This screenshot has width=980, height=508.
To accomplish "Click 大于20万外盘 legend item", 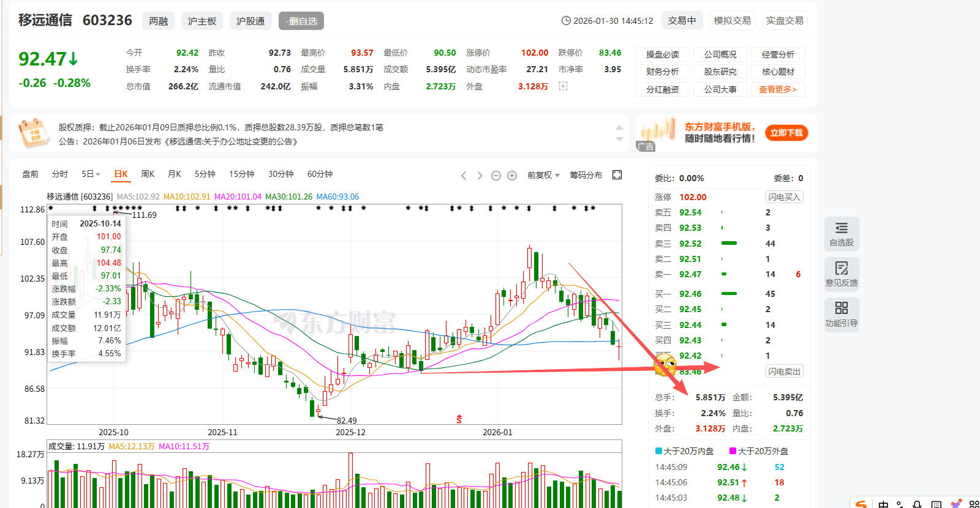I will pyautogui.click(x=759, y=451).
